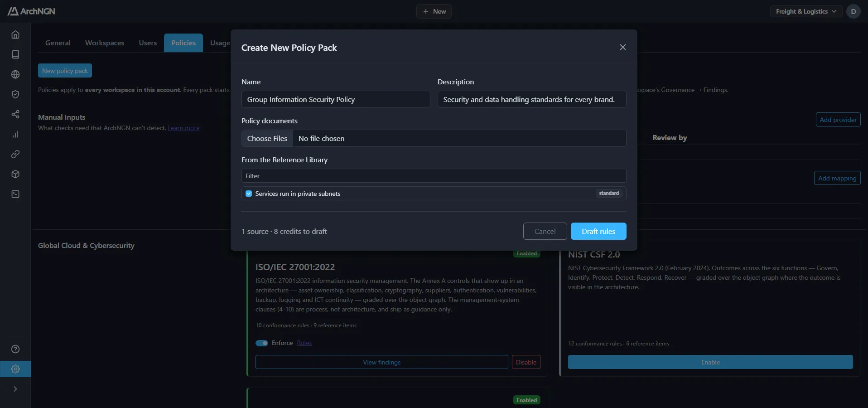
Task: Open the home icon in sidebar
Action: pyautogui.click(x=15, y=34)
